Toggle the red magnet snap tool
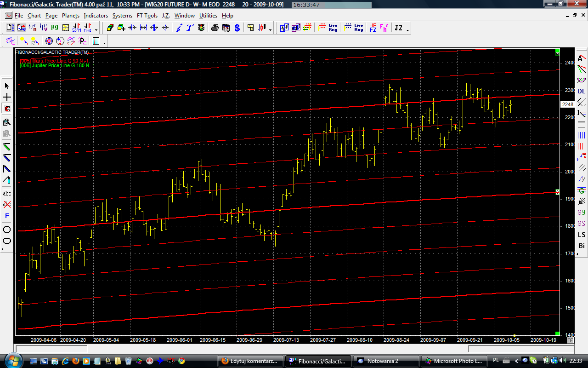The height and width of the screenshot is (368, 588). pos(7,109)
